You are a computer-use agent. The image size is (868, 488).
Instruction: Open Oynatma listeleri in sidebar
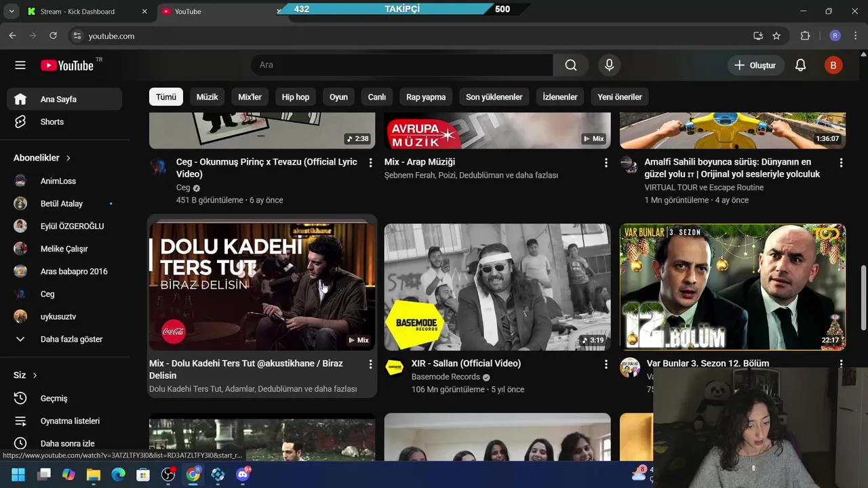pyautogui.click(x=64, y=421)
